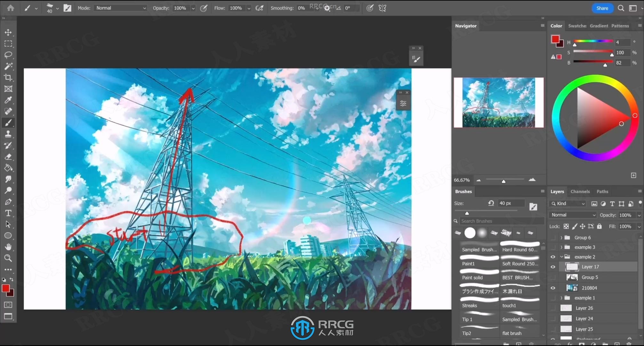
Task: Select the Horizontal Type tool
Action: pos(8,213)
